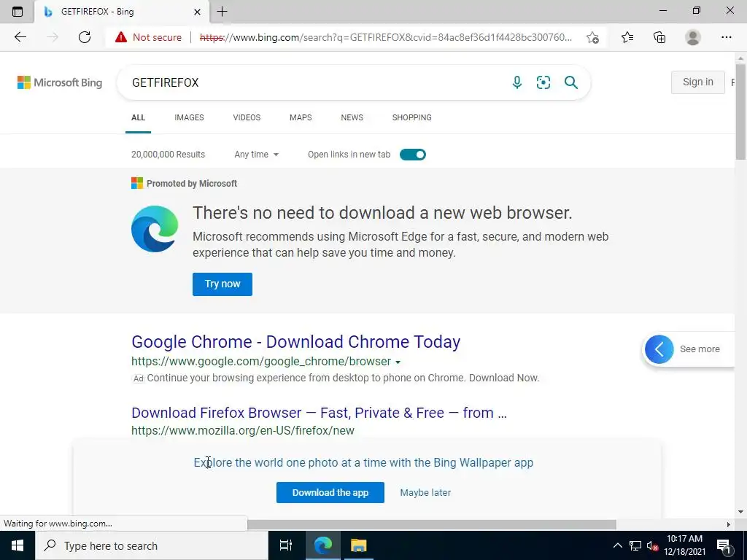The height and width of the screenshot is (560, 747).
Task: Open the Favorites list icon
Action: tap(627, 37)
